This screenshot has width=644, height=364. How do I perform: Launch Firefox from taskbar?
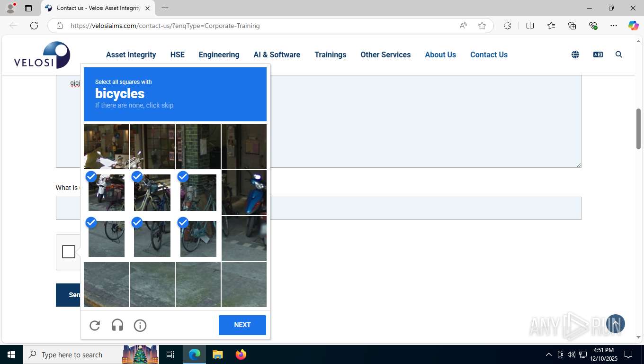[241, 355]
